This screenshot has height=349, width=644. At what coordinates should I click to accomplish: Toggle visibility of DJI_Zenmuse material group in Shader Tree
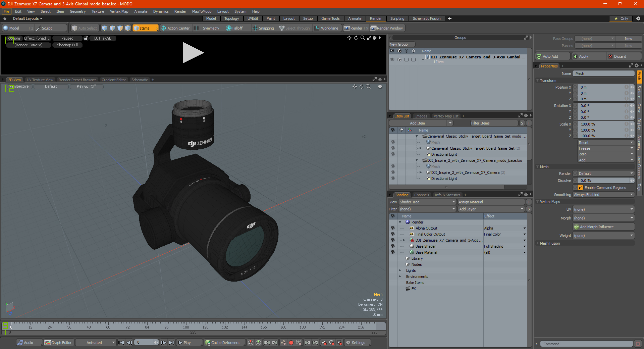(x=392, y=240)
